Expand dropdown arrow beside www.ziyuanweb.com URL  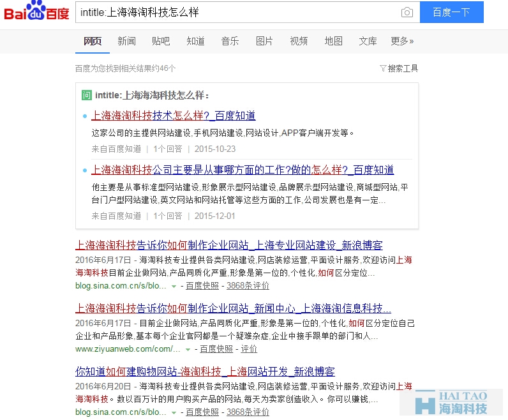[188, 349]
